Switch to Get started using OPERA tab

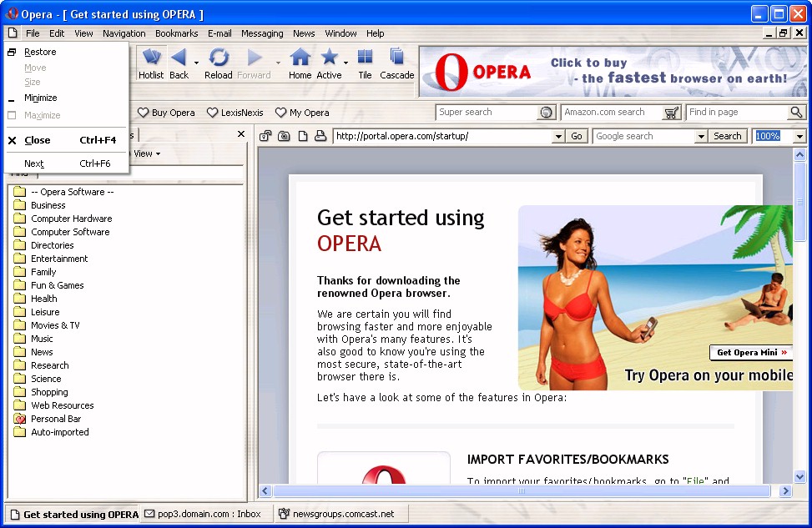click(x=73, y=515)
